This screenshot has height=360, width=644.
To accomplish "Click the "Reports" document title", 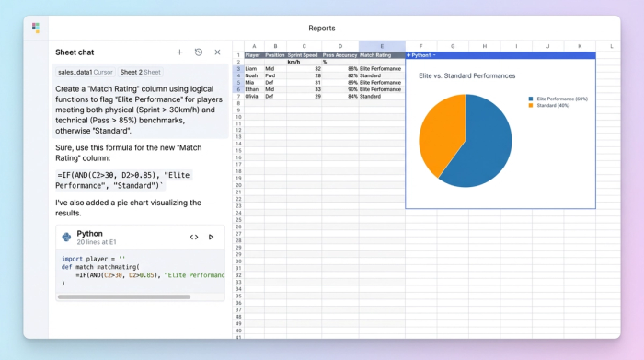I will (x=322, y=28).
